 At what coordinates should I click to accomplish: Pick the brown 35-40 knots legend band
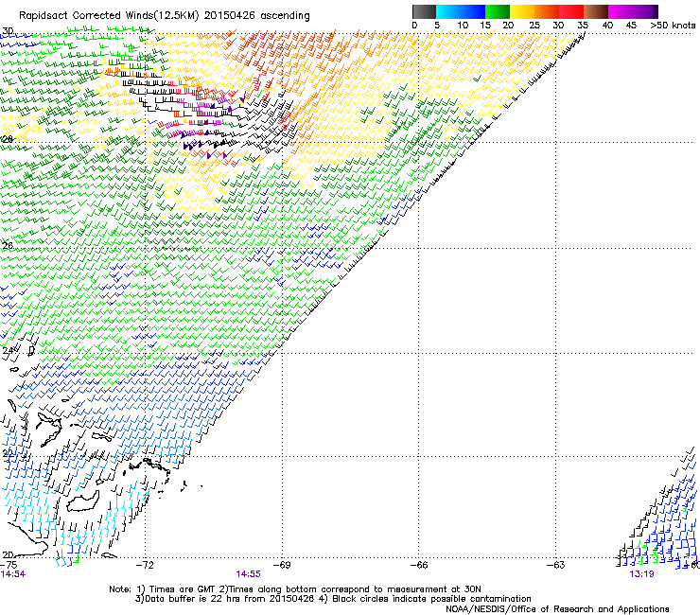click(x=596, y=11)
